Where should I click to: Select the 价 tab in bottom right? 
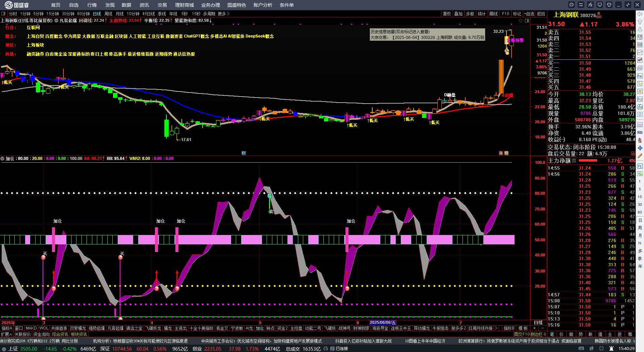561,334
